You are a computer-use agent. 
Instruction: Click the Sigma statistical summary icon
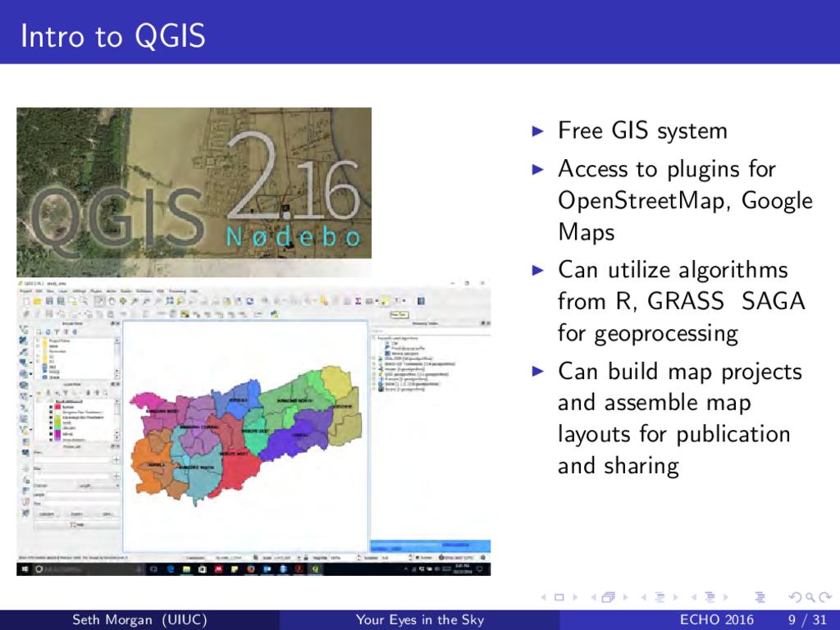[358, 302]
